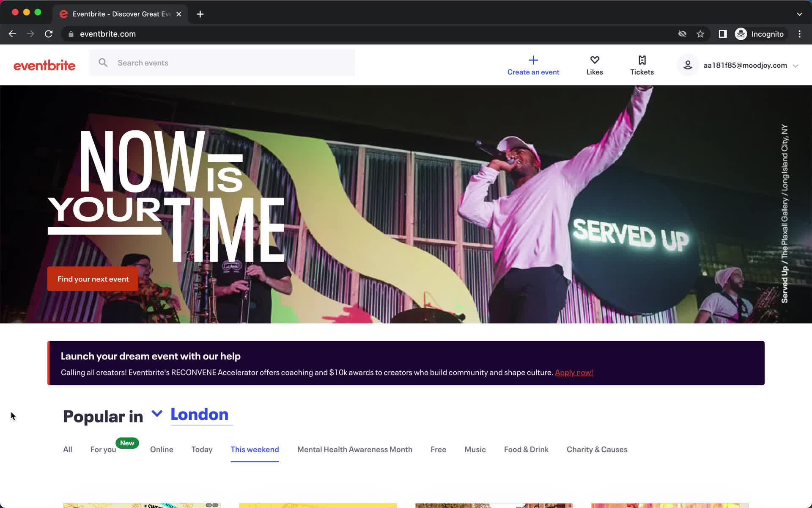This screenshot has width=812, height=508.
Task: Click the site lock icon in address bar
Action: click(71, 34)
